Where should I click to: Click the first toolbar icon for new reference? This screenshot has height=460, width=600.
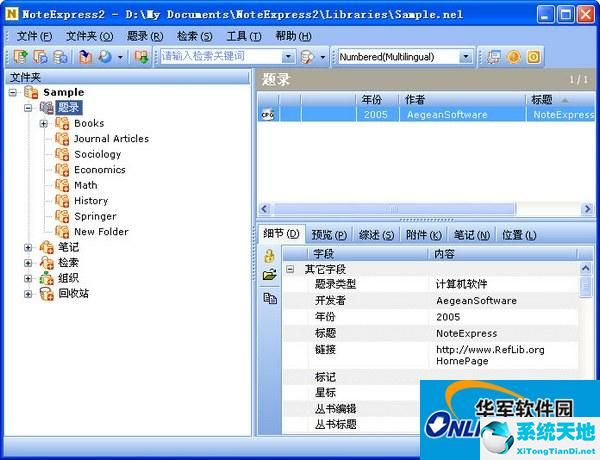point(20,57)
